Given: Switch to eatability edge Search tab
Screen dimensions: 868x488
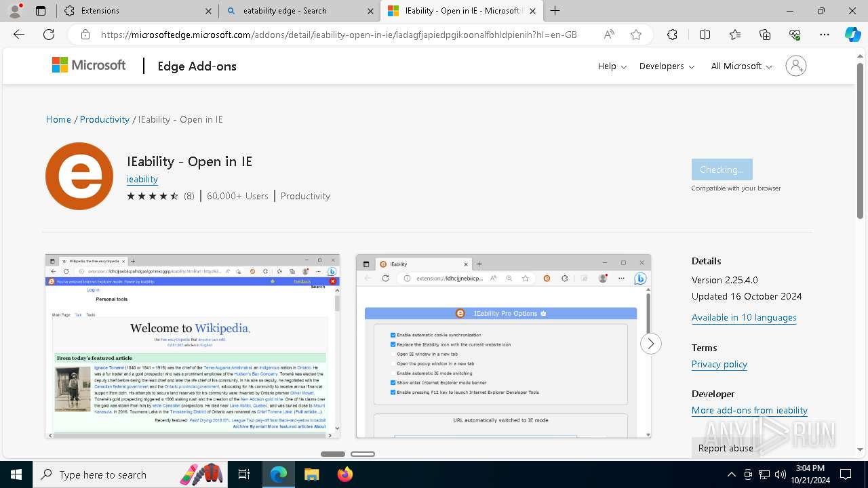Looking at the screenshot, I should tap(298, 11).
